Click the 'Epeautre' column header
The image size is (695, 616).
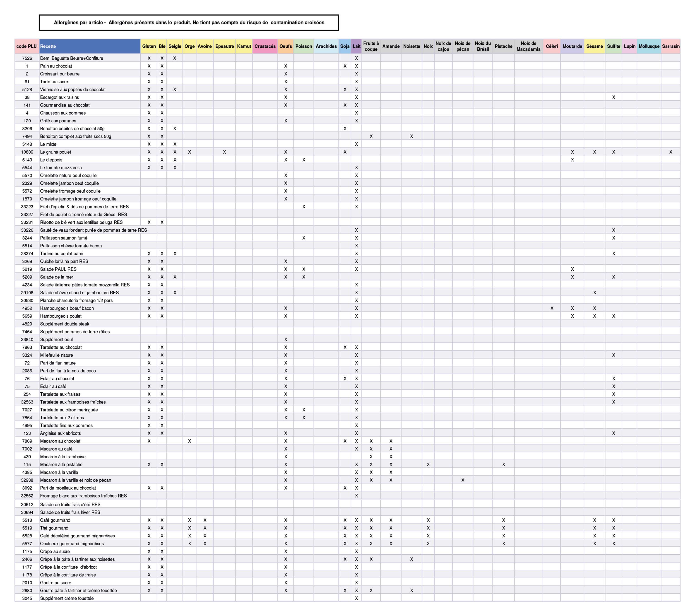[x=224, y=46]
